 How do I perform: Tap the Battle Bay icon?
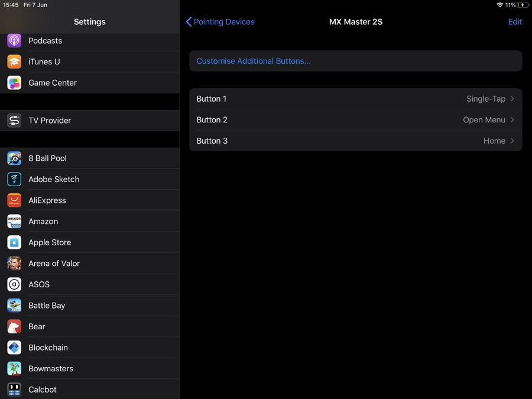pos(14,306)
